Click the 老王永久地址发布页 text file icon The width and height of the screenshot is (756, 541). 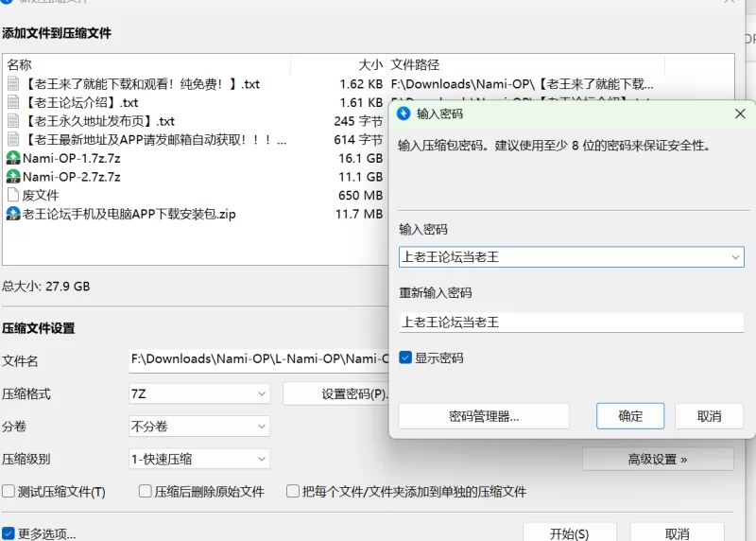click(x=13, y=121)
